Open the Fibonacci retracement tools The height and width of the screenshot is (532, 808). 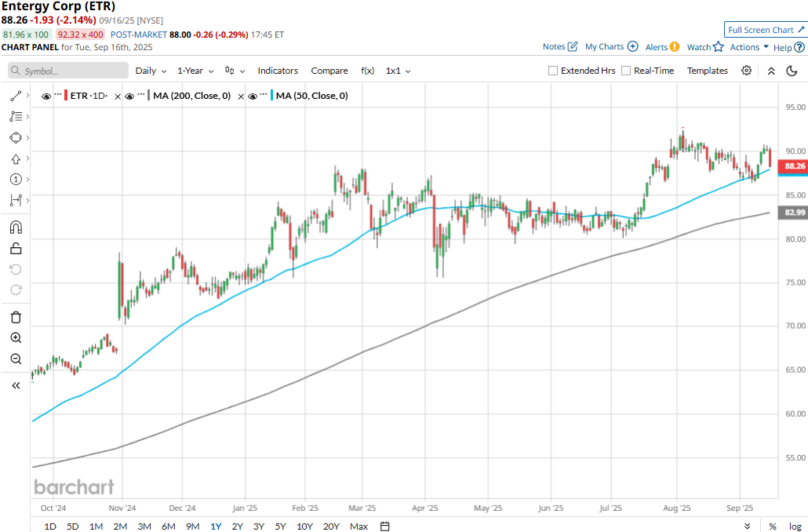pyautogui.click(x=16, y=116)
